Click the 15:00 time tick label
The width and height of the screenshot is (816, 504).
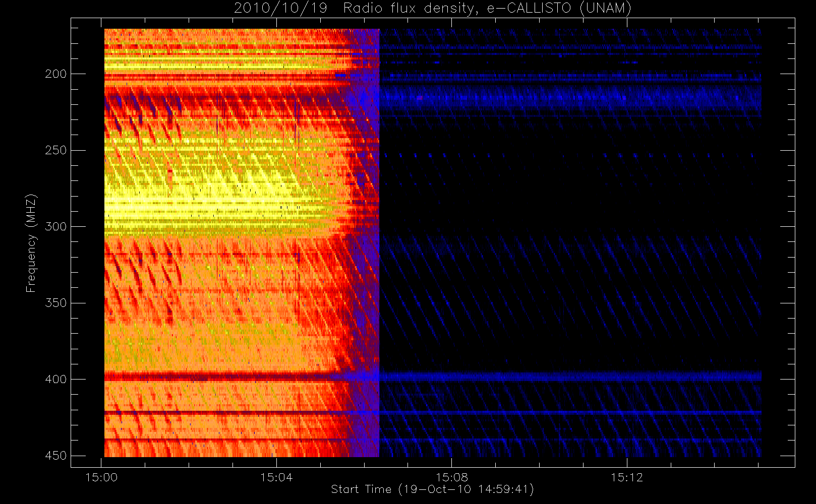[x=101, y=477]
